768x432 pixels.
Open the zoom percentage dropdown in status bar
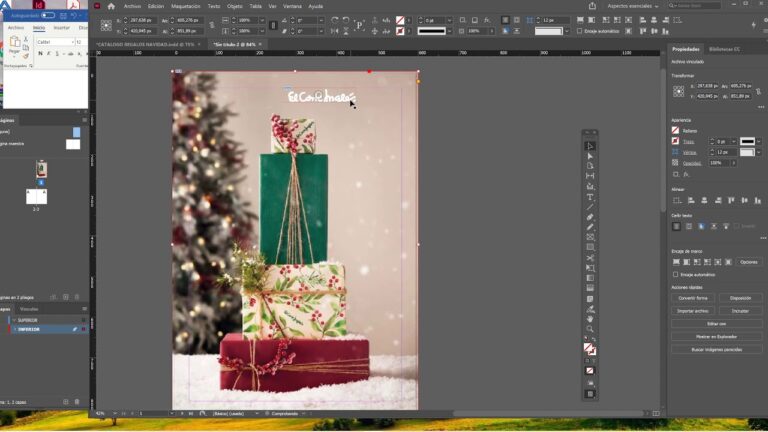[112, 413]
